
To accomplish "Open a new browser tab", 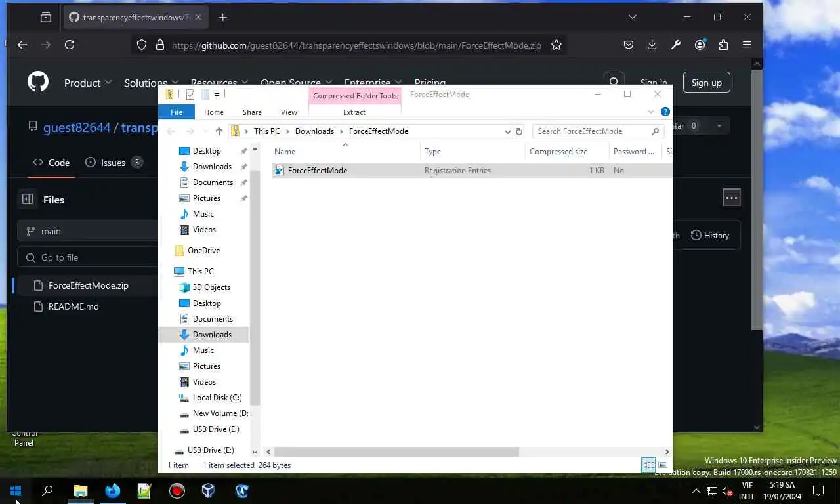I will [222, 18].
